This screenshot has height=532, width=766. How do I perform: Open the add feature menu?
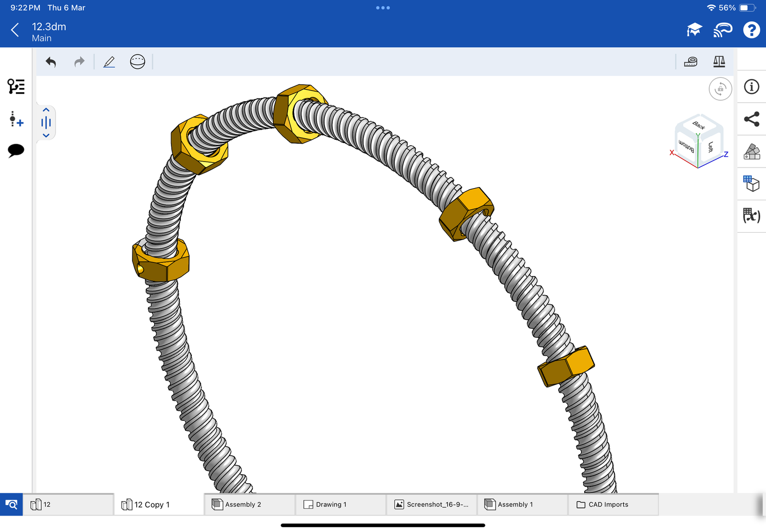pyautogui.click(x=16, y=119)
